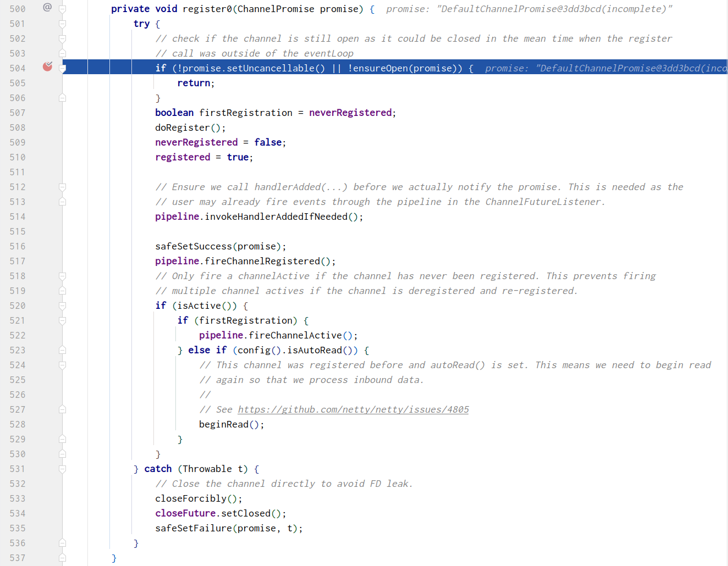Click fold end marker at line 527

point(62,409)
